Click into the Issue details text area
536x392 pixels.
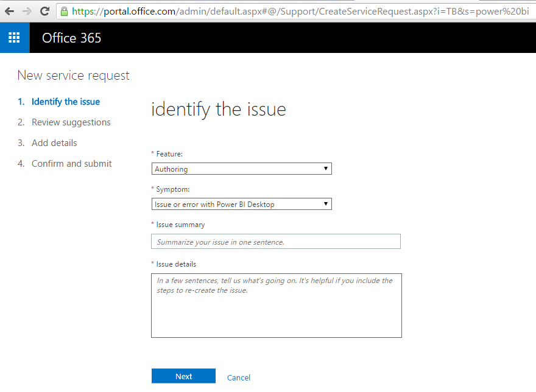click(276, 306)
